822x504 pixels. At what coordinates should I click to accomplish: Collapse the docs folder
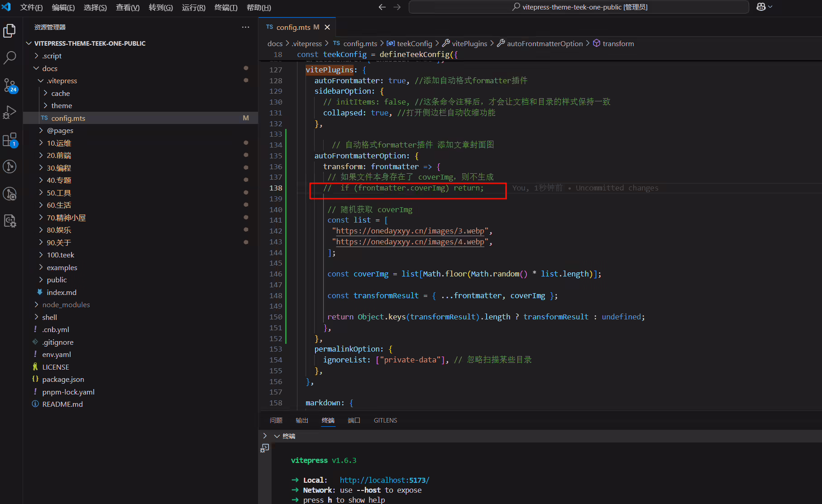37,68
